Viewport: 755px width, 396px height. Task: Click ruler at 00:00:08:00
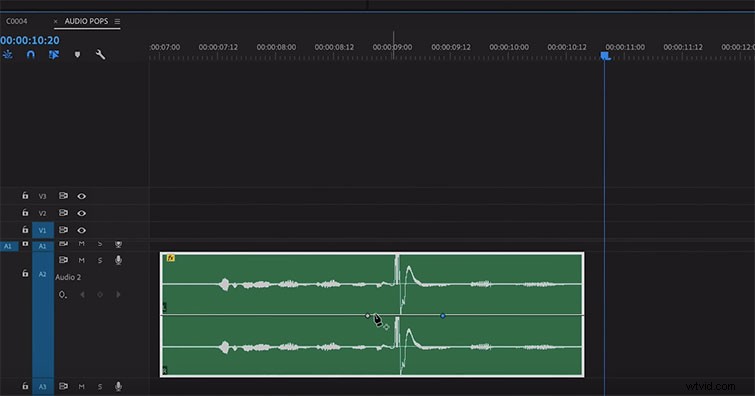pos(276,47)
